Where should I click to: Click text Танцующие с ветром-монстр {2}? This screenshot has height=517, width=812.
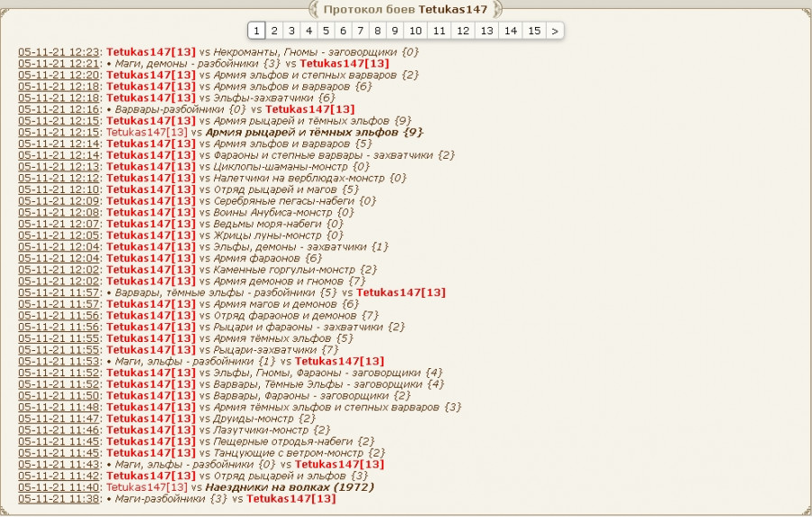coord(300,453)
